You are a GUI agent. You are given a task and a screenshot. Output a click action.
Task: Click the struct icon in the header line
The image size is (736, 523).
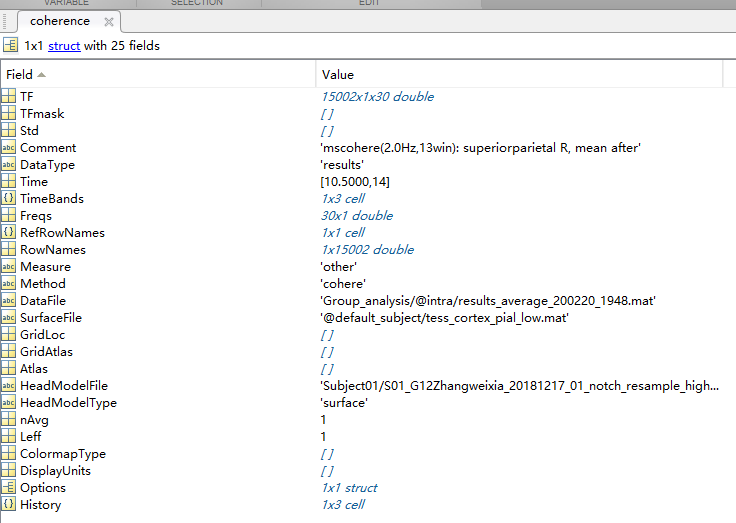click(x=10, y=45)
